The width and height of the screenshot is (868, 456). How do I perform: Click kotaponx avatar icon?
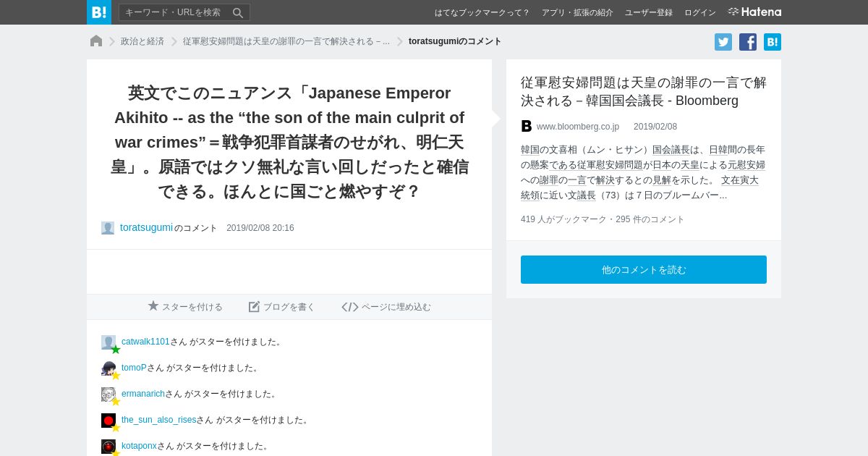coord(109,447)
